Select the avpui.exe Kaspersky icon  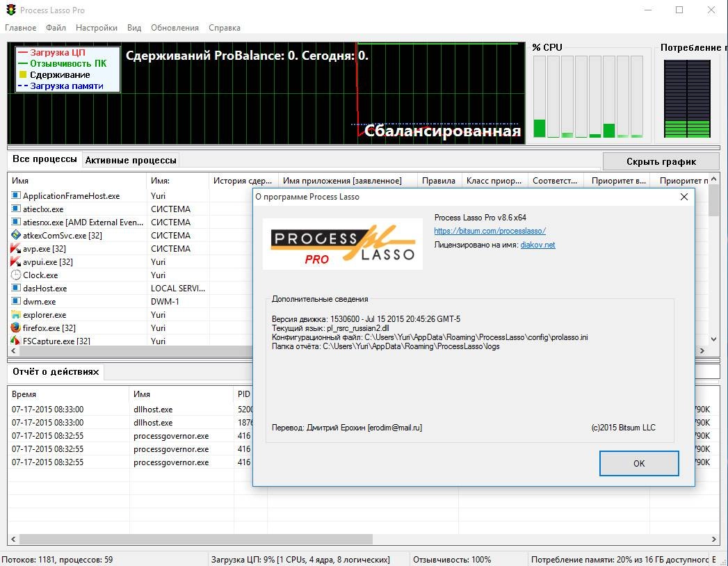click(x=16, y=261)
